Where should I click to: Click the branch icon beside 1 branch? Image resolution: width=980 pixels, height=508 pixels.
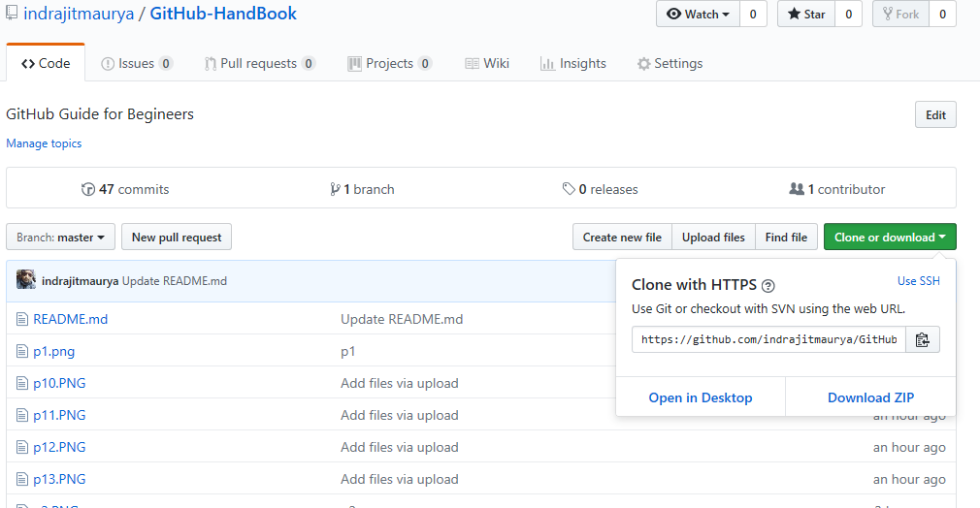[x=335, y=189]
